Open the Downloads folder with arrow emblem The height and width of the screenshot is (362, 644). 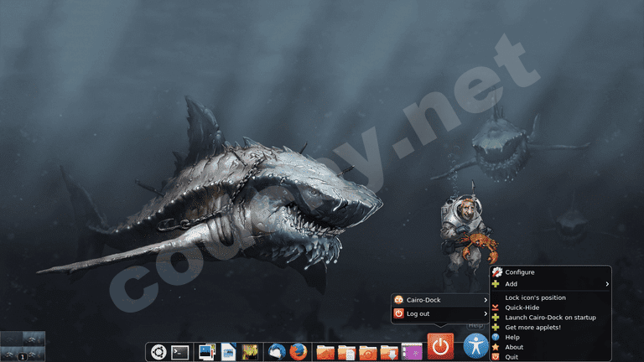click(389, 353)
